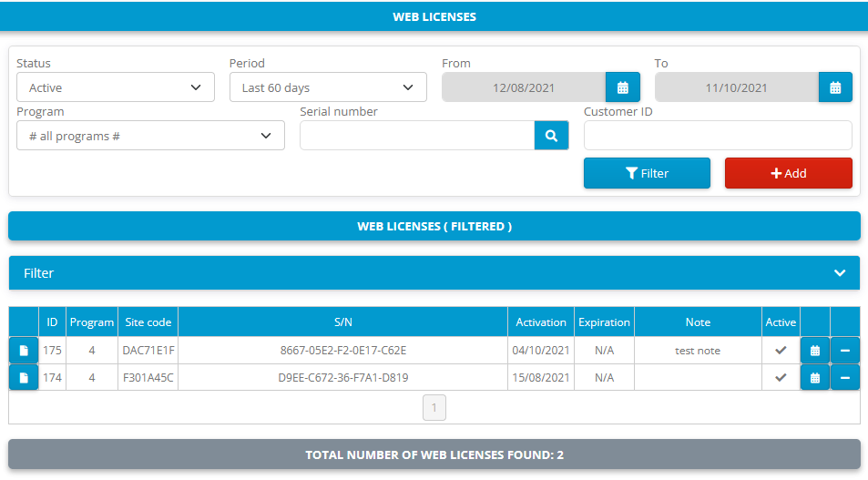The height and width of the screenshot is (480, 868).
Task: Click ID cell 175
Action: 52,351
